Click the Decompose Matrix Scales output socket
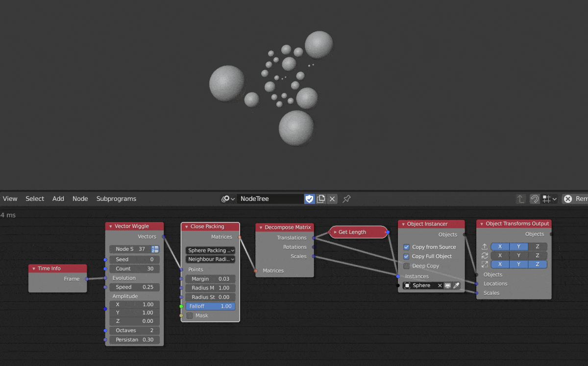Image resolution: width=588 pixels, height=366 pixels. 314,256
